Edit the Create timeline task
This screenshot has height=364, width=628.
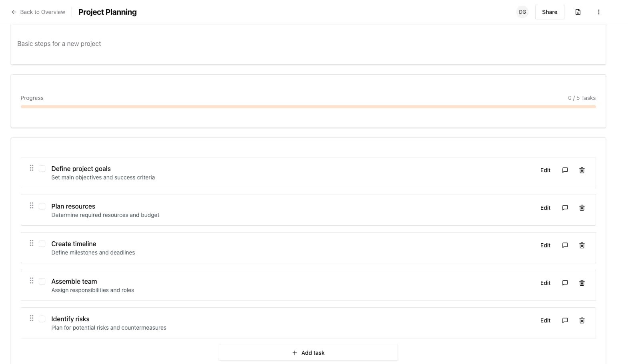tap(545, 245)
